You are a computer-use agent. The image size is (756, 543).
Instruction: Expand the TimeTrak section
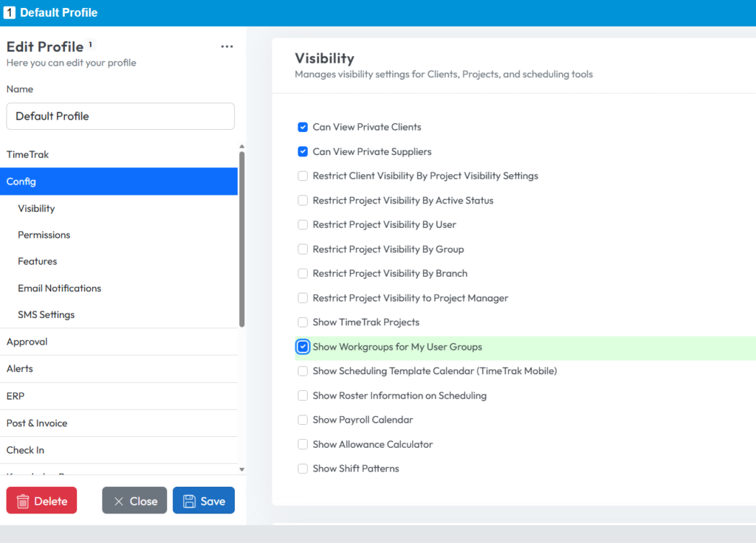coord(28,154)
